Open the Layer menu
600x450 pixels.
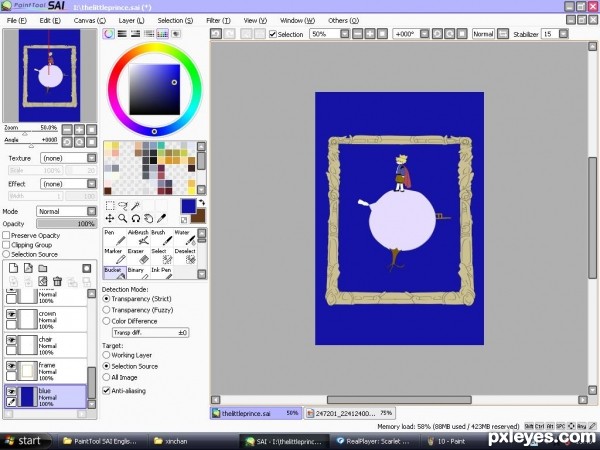(x=131, y=21)
